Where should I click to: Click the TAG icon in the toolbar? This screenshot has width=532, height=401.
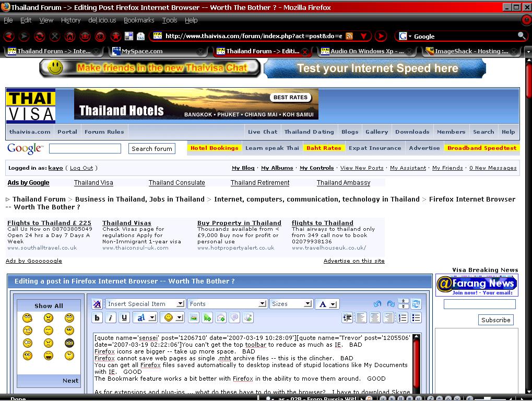pyautogui.click(x=141, y=36)
